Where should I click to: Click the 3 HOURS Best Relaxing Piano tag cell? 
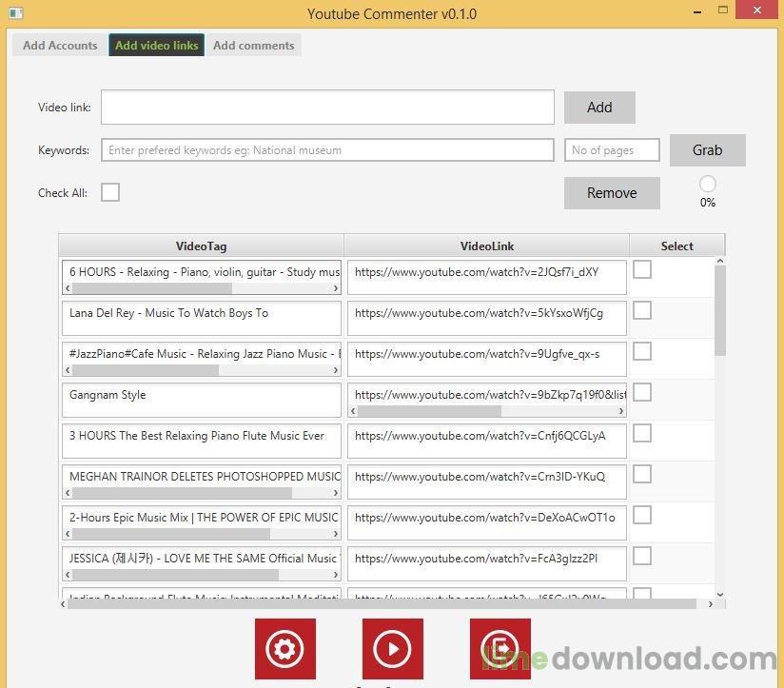202,441
